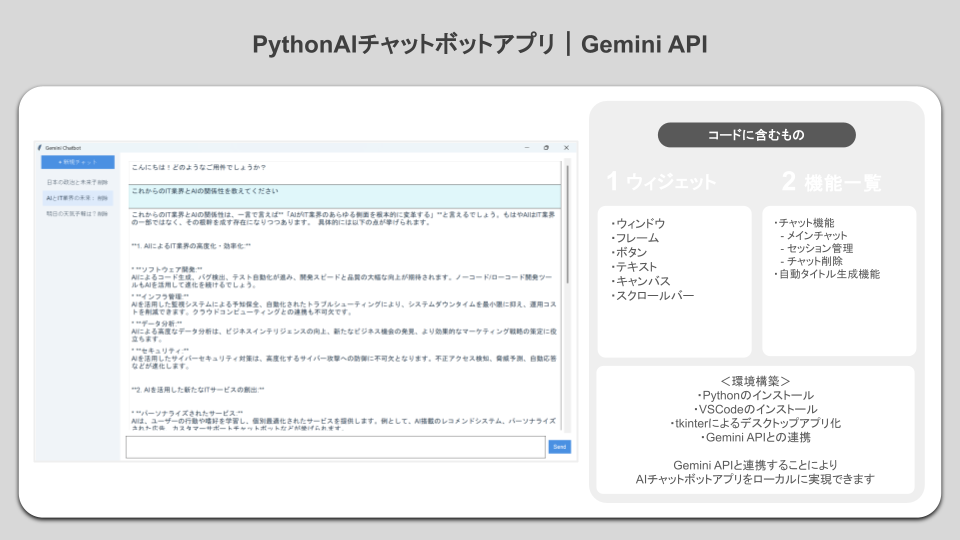Click the チャット削除 sub-item
The width and height of the screenshot is (960, 540).
(x=812, y=261)
